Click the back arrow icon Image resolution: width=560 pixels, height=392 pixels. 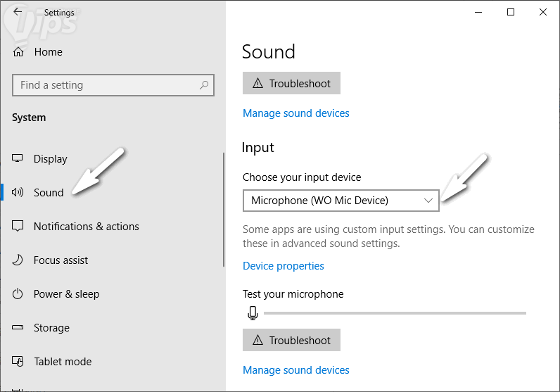[x=18, y=12]
